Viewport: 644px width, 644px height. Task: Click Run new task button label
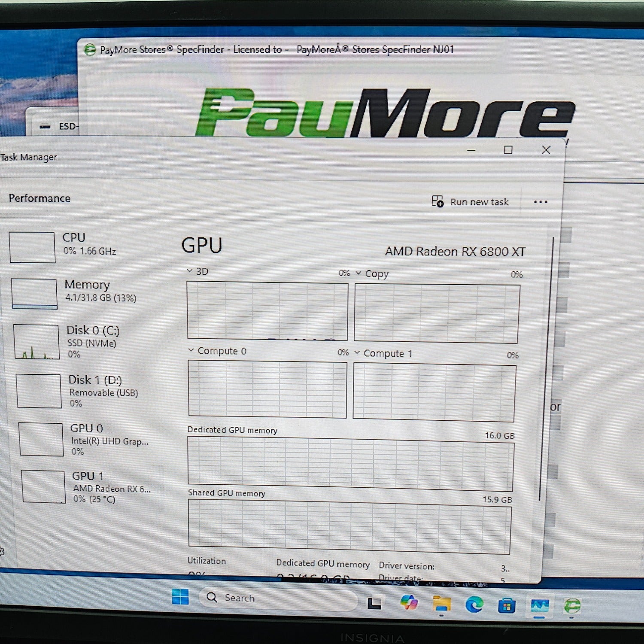(x=479, y=202)
